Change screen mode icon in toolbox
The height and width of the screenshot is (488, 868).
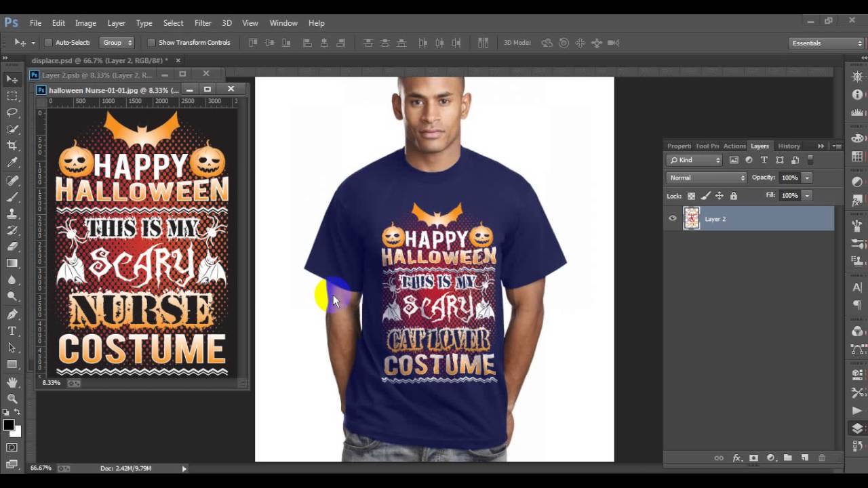point(12,464)
